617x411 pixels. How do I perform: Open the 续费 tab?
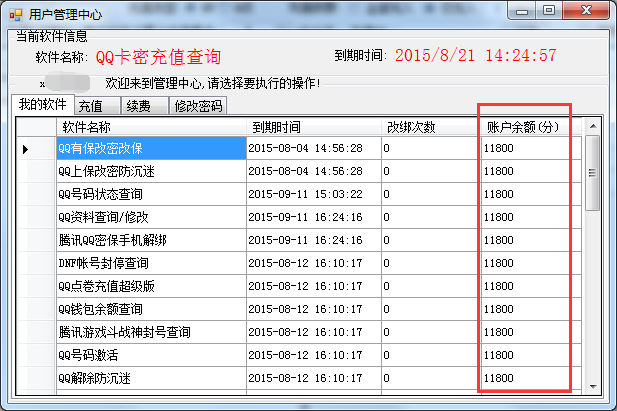coord(145,106)
